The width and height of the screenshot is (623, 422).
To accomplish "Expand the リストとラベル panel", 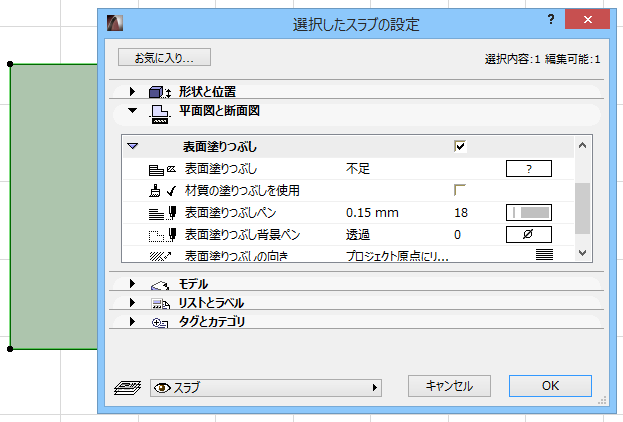I will click(132, 303).
